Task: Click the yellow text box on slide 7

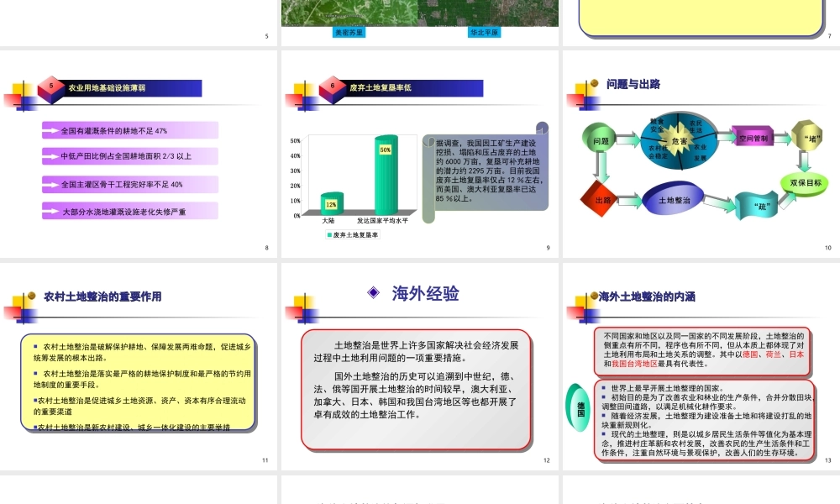Action: [701, 18]
